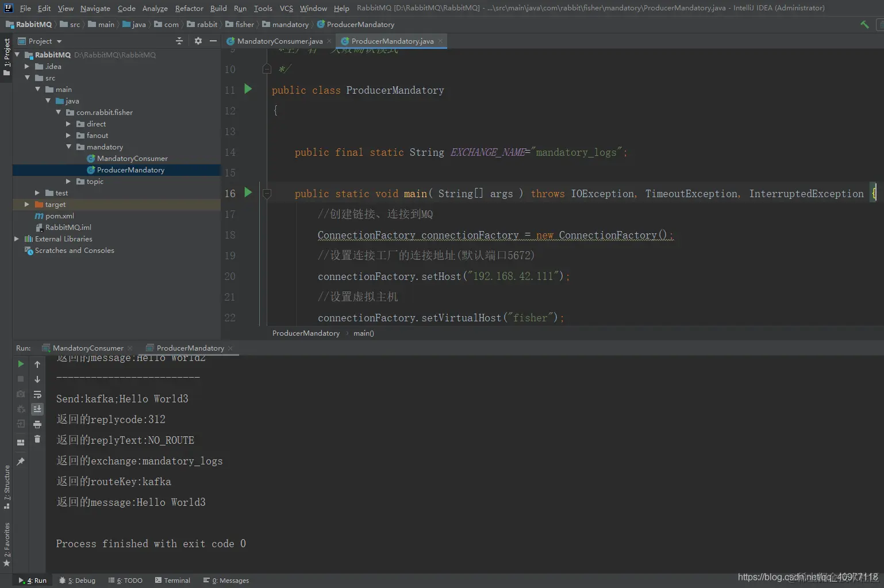Open the Debug tool window
This screenshot has width=884, height=588.
tap(78, 581)
